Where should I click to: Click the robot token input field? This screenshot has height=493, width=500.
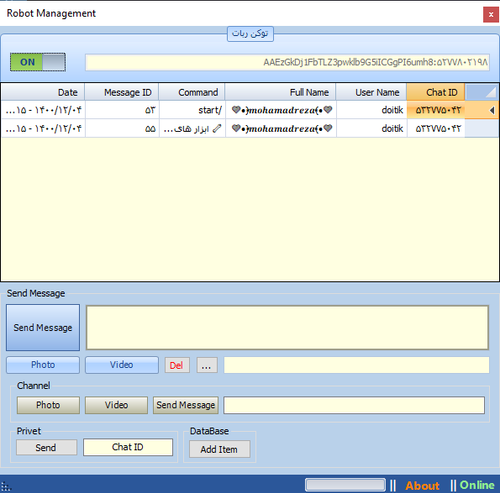tap(287, 62)
